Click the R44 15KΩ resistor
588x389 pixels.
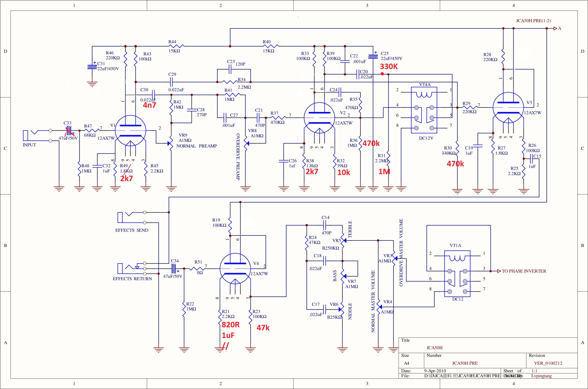[176, 46]
